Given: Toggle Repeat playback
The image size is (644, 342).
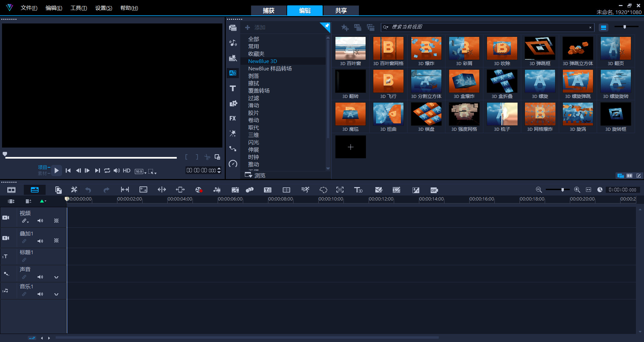Looking at the screenshot, I should pyautogui.click(x=107, y=171).
